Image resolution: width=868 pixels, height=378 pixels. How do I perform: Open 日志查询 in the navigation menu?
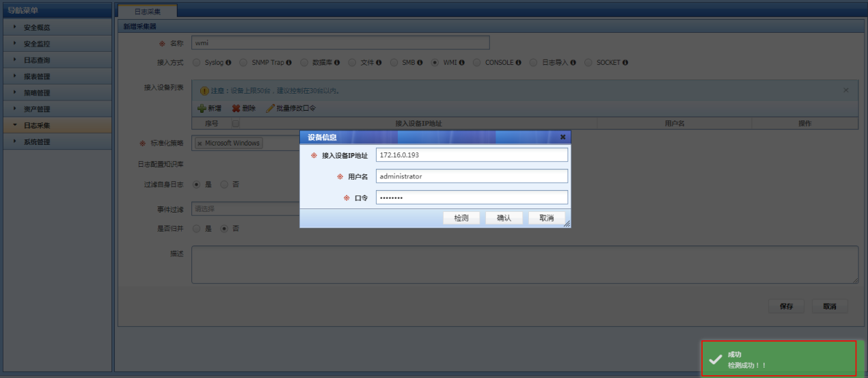37,60
